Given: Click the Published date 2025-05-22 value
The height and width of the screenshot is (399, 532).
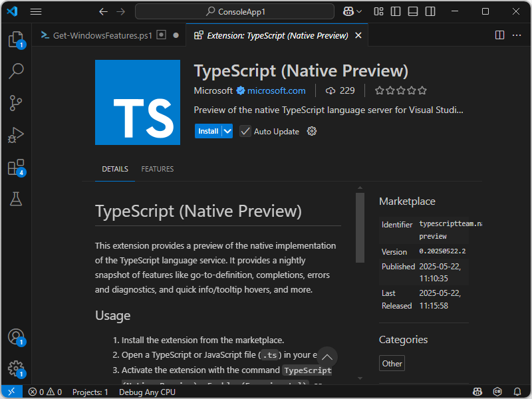Looking at the screenshot, I should pyautogui.click(x=440, y=273).
